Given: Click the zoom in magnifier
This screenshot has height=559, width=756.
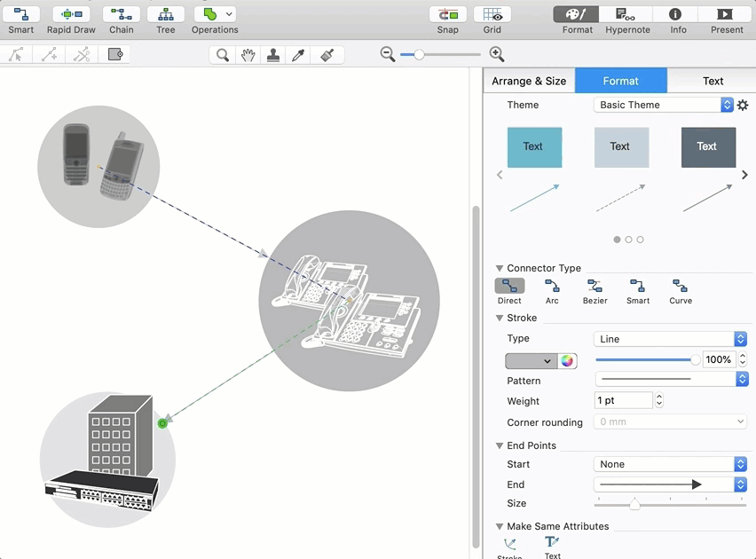Looking at the screenshot, I should coord(497,54).
